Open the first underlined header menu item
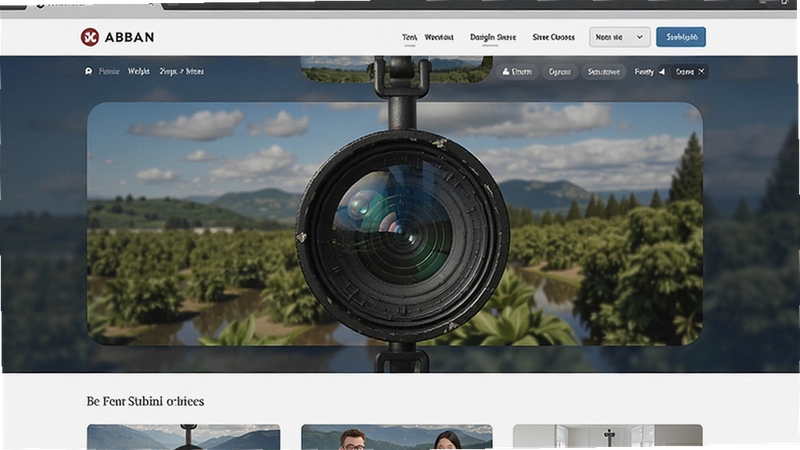The image size is (800, 450). click(x=409, y=37)
